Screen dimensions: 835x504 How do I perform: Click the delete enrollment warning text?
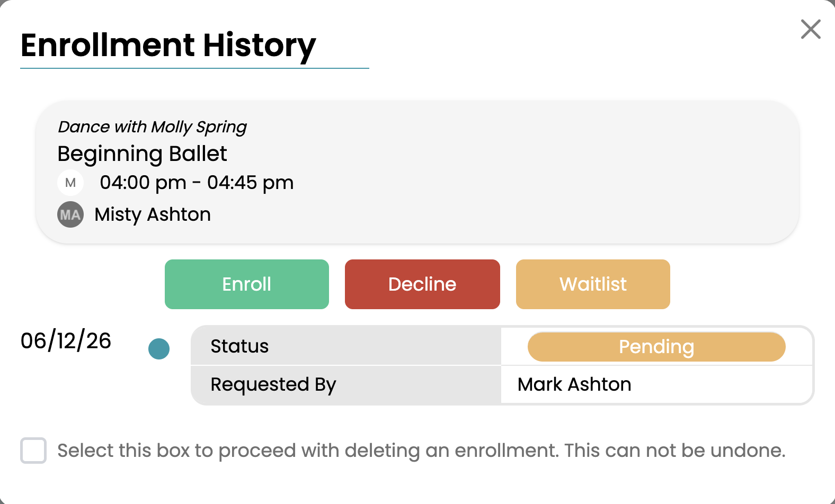pos(421,451)
